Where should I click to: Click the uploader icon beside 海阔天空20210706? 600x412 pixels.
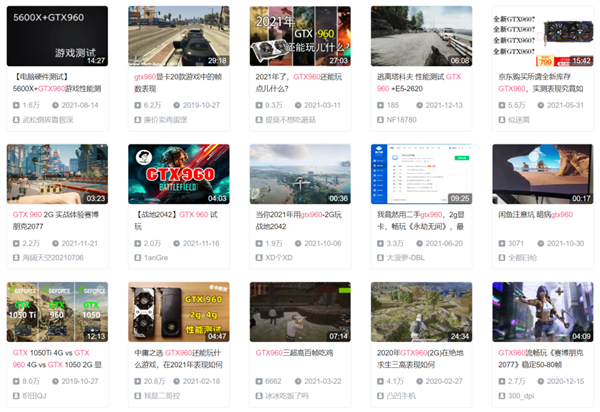(x=16, y=258)
